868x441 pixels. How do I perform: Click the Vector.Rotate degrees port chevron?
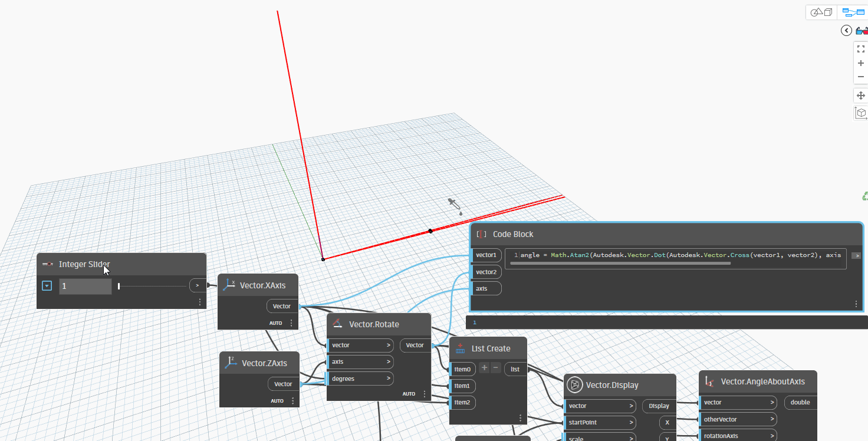point(389,379)
